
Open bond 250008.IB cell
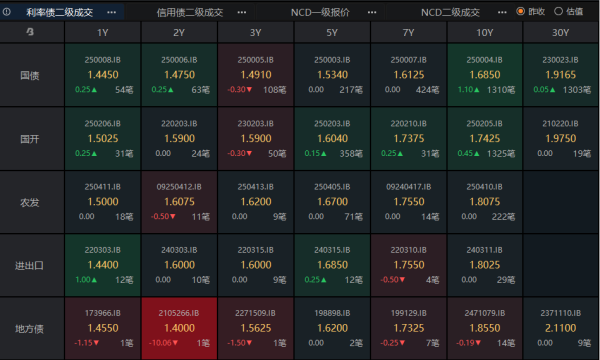(103, 75)
